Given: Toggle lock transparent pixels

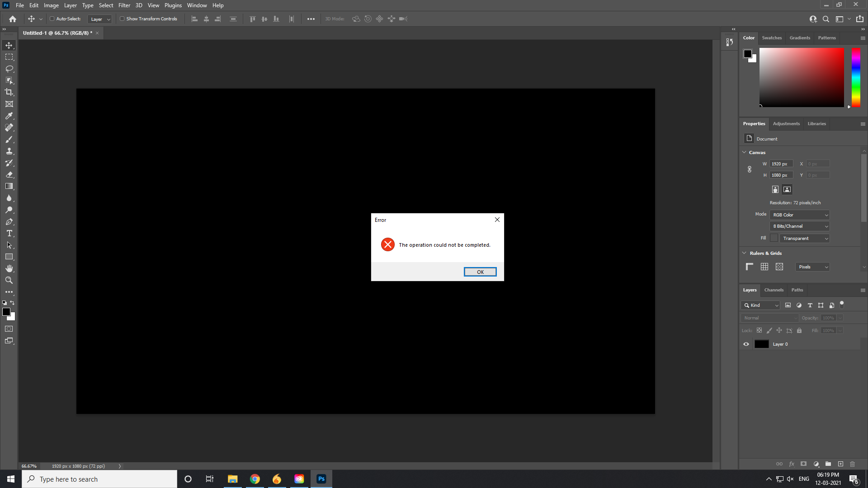Looking at the screenshot, I should pyautogui.click(x=759, y=331).
